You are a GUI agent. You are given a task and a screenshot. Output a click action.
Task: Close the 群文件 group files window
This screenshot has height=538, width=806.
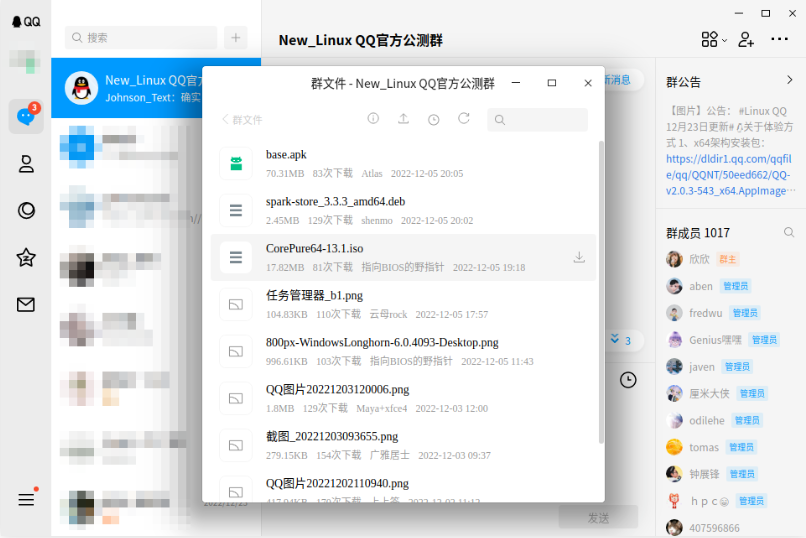click(x=588, y=83)
